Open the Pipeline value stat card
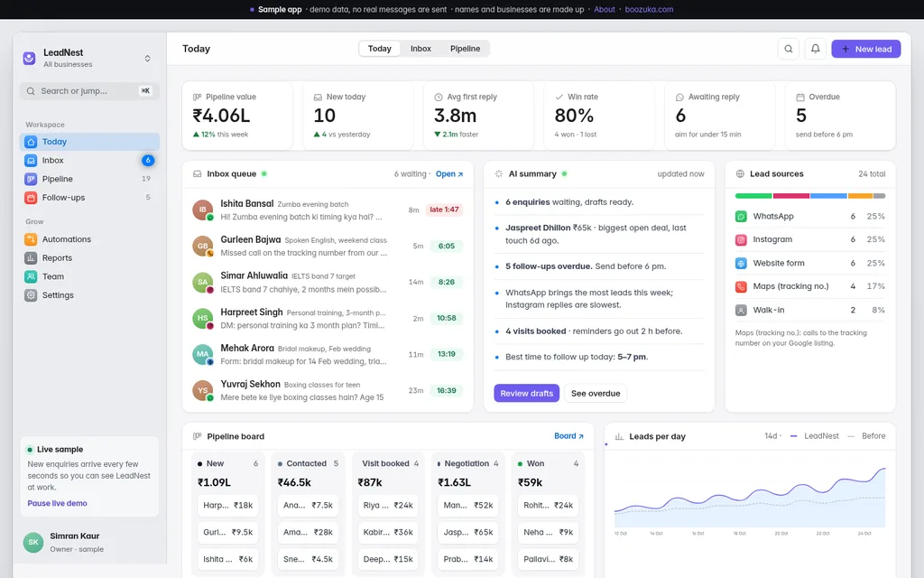924x578 pixels. [x=237, y=116]
